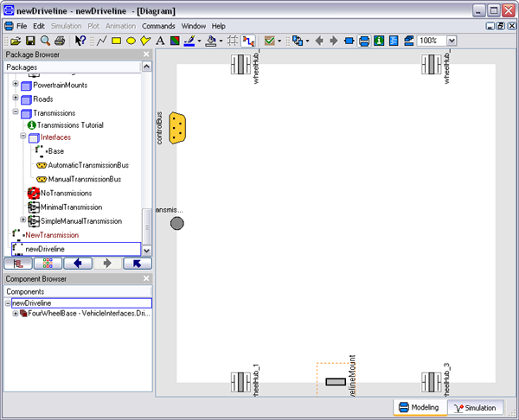Screen dimensions: 519x420
Task: Expand the PowertrainMounts package
Action: tap(16, 86)
